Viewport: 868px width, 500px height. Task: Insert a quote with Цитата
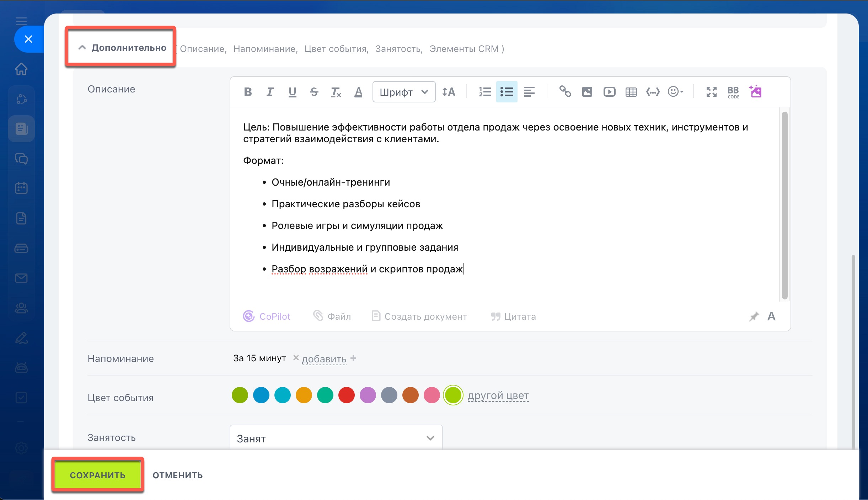pyautogui.click(x=513, y=317)
